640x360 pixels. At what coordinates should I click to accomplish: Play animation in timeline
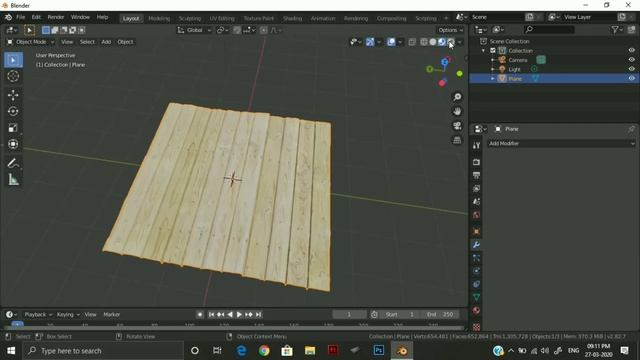click(239, 315)
